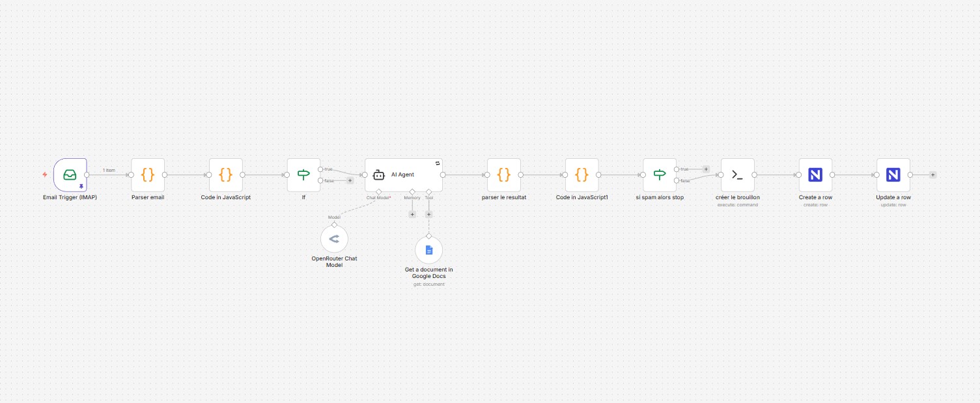The width and height of the screenshot is (980, 403).
Task: Open the Get a document in Google Docs node
Action: (428, 250)
